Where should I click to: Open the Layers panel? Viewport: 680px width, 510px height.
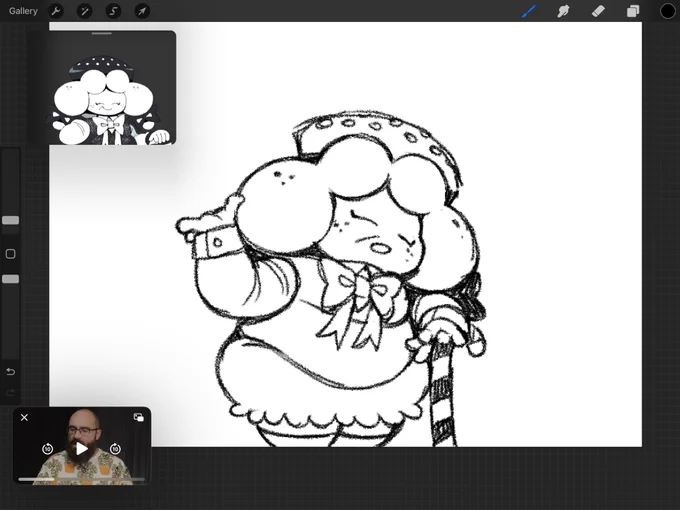pos(633,11)
